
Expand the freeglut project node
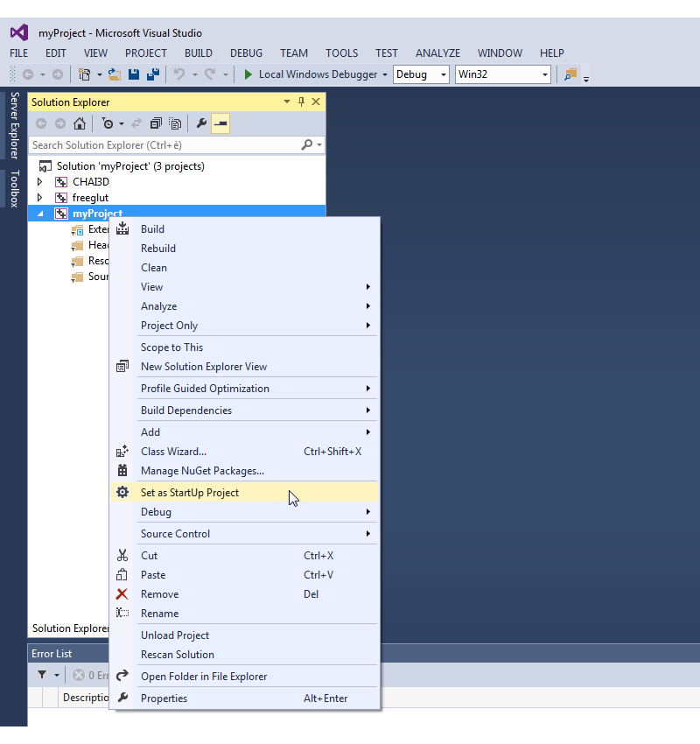coord(40,198)
